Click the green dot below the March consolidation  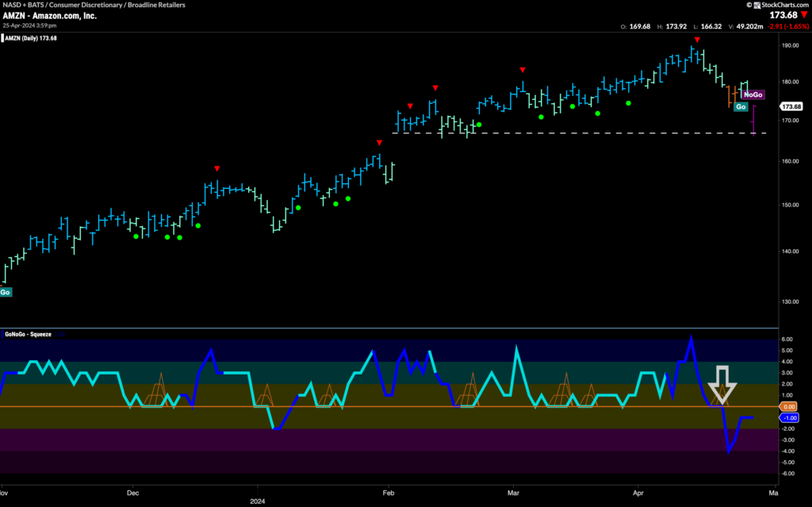[542, 116]
